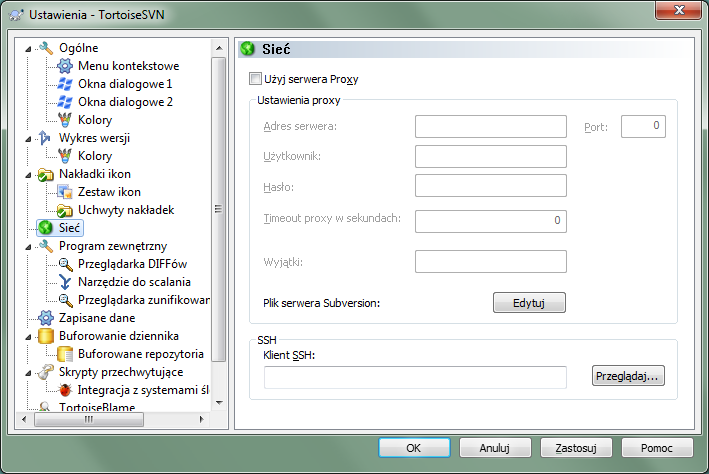Image resolution: width=709 pixels, height=474 pixels.
Task: Click the gear icon beside Zapisane dane
Action: tap(46, 318)
